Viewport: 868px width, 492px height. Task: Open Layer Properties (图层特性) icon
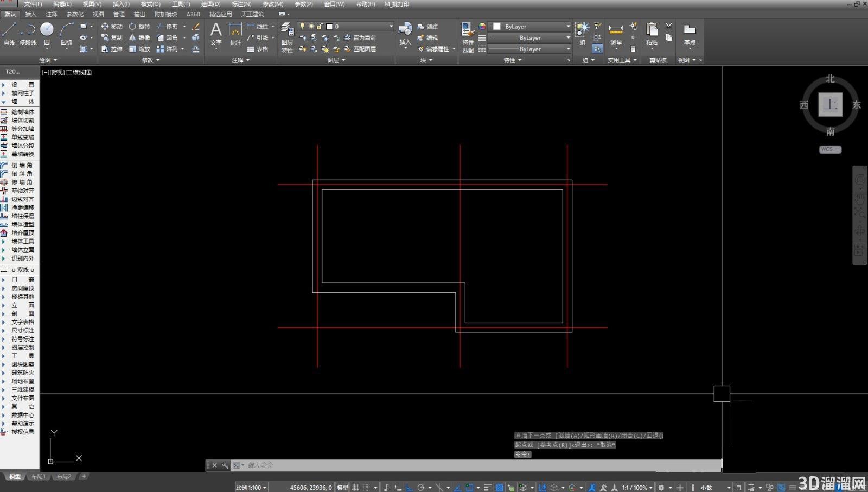coord(287,37)
